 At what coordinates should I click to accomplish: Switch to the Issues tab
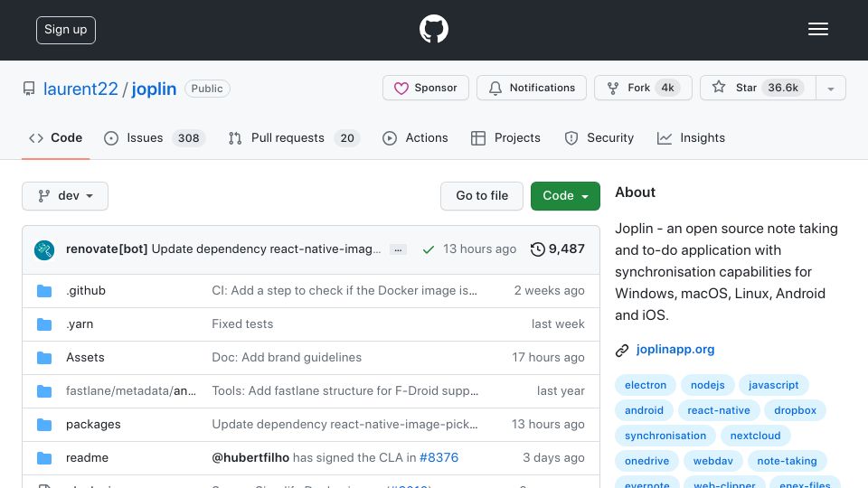(x=155, y=137)
